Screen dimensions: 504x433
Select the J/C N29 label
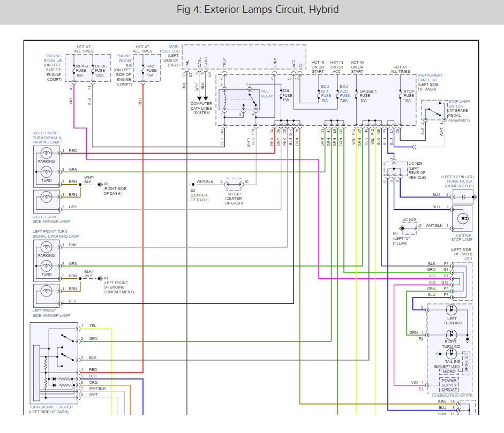click(x=409, y=220)
